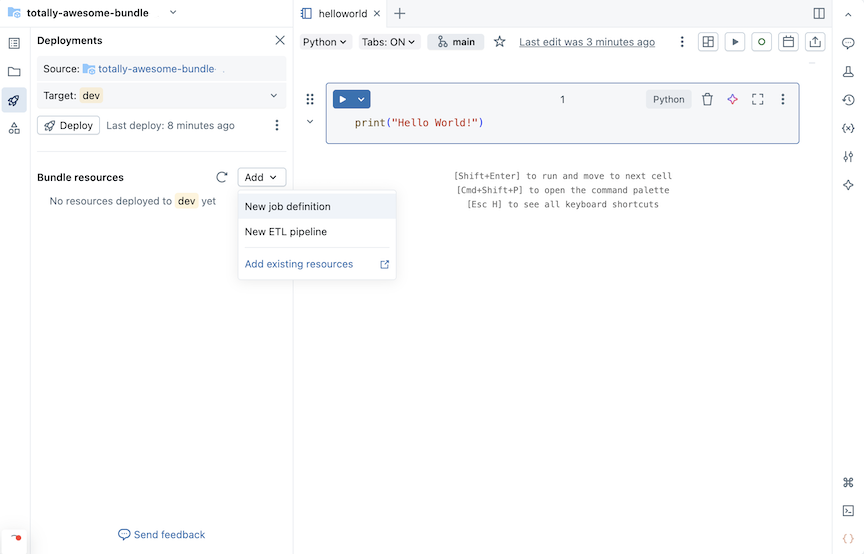Expand the cell to fullscreen
Screen dimensions: 864x554
(757, 99)
